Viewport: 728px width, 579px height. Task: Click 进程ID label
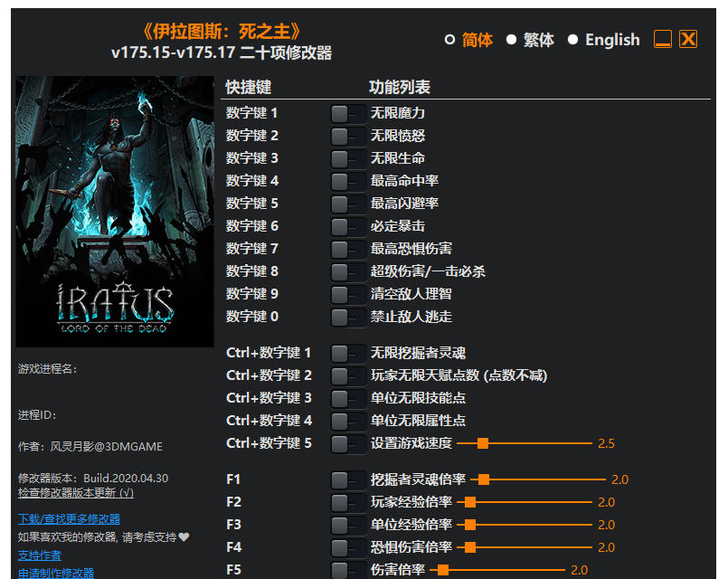pos(37,415)
